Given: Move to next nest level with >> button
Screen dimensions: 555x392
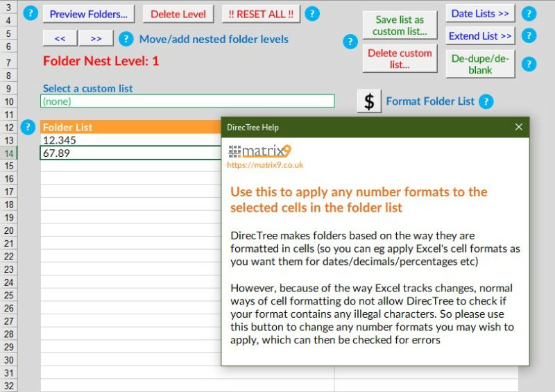Looking at the screenshot, I should (96, 38).
